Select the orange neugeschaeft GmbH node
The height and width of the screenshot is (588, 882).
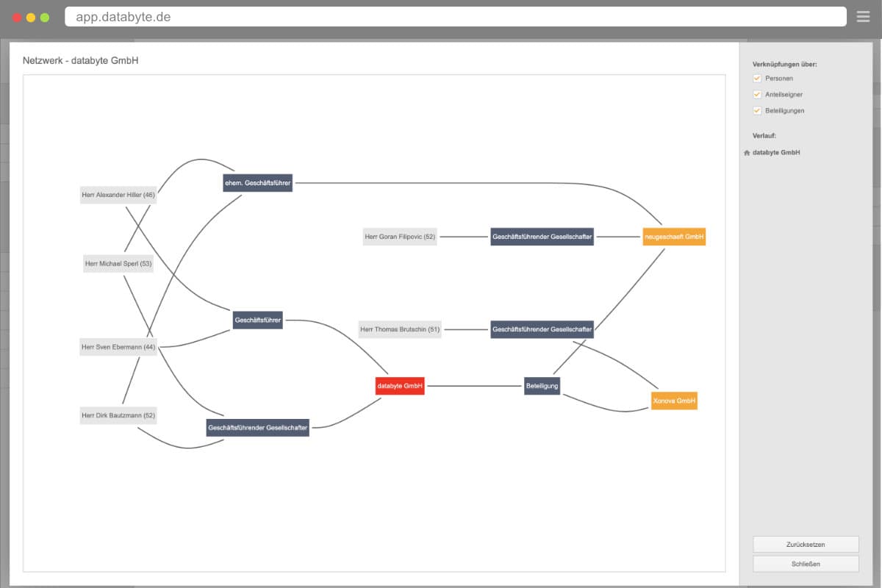click(674, 237)
